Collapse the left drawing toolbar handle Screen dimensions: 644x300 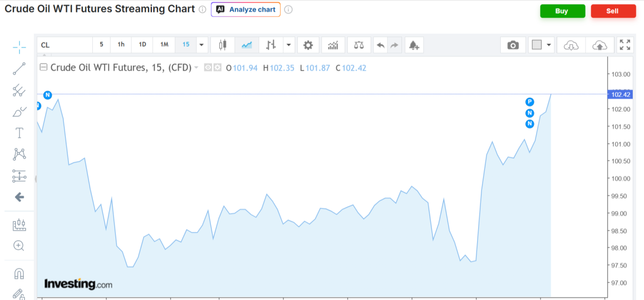pyautogui.click(x=35, y=179)
